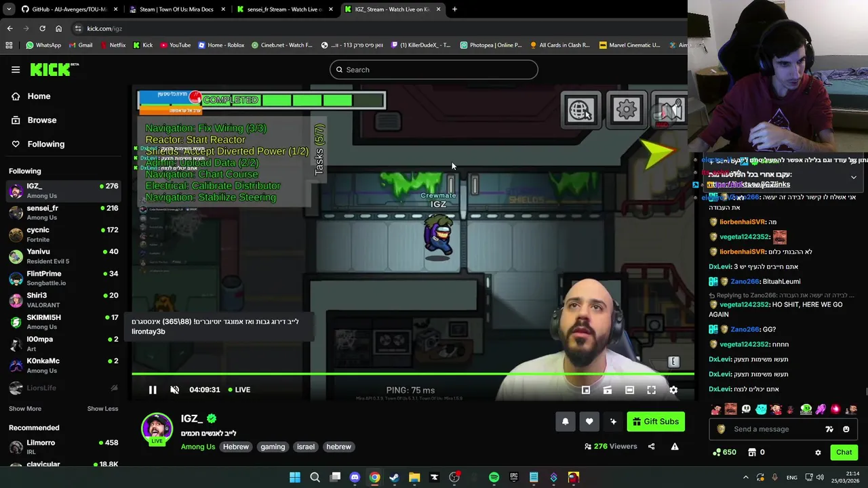Click the browser home button
The width and height of the screenshot is (868, 488).
[x=58, y=28]
